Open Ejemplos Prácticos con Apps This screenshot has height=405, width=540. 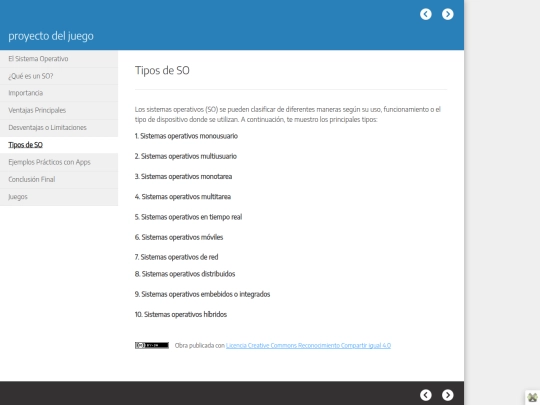click(59, 162)
